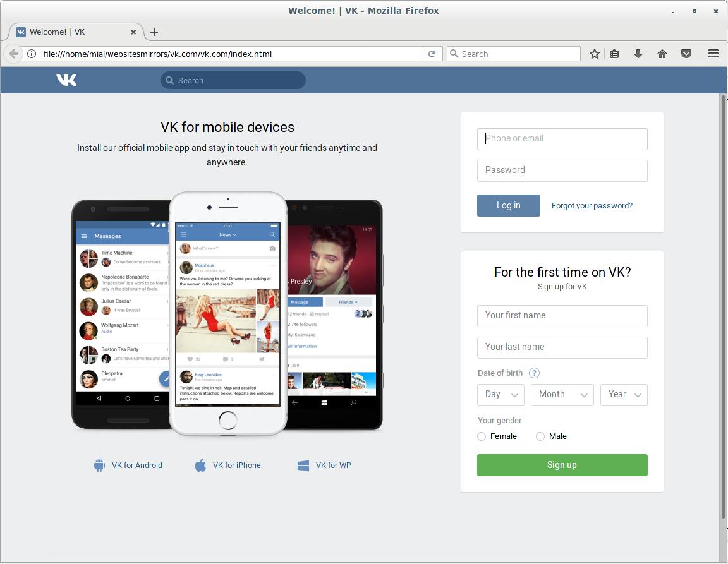Click the date of birth help icon

(x=534, y=373)
